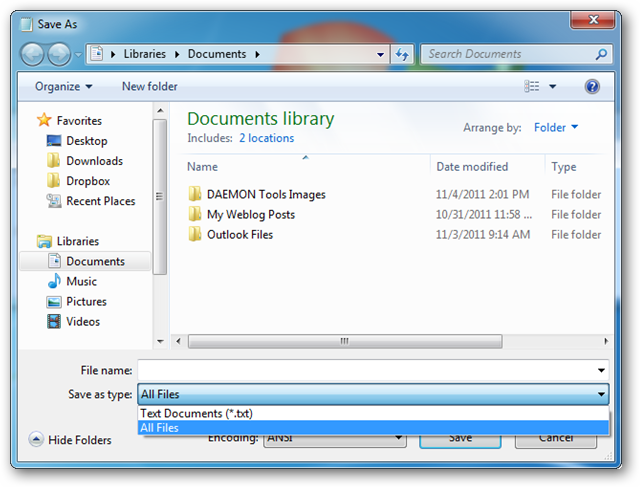Open Dropbox in Favorites
The height and width of the screenshot is (487, 640).
coord(88,181)
